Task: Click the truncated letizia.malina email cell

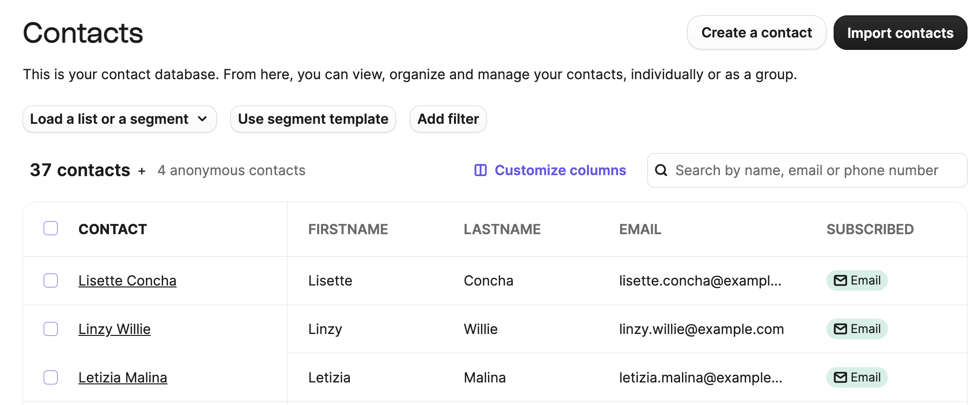Action: click(x=701, y=378)
